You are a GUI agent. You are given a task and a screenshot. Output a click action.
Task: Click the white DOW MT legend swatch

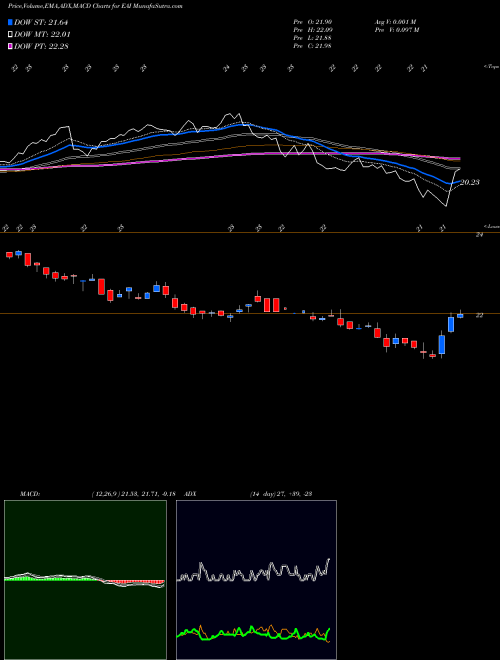pos(11,35)
